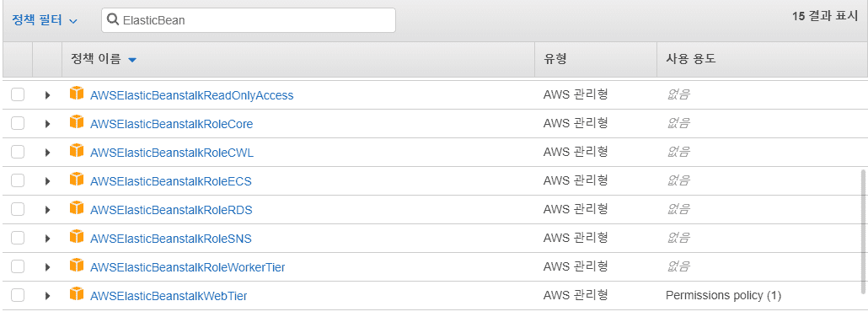The image size is (868, 317).
Task: Select the AWSElasticBeanstalkRoleCore checkbox
Action: [x=18, y=124]
